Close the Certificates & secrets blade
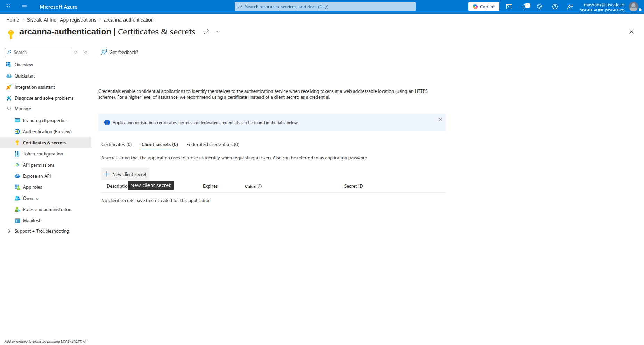The height and width of the screenshot is (345, 644). point(631,32)
